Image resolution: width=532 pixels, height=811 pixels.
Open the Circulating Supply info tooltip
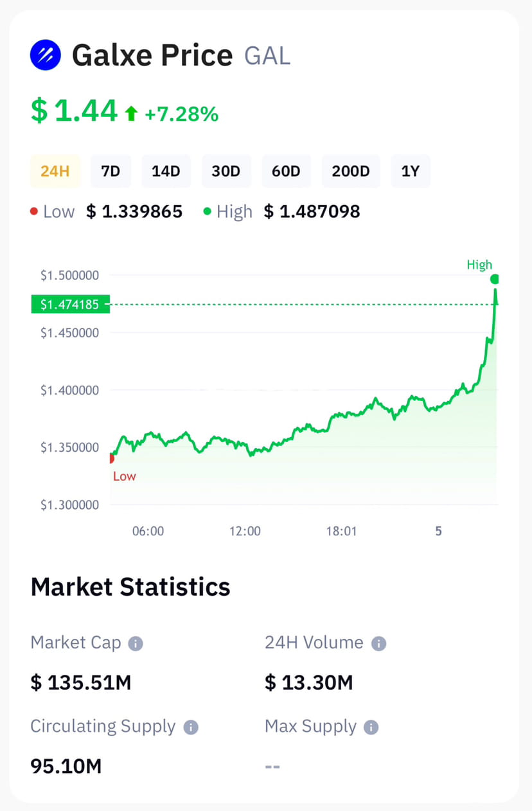point(190,727)
